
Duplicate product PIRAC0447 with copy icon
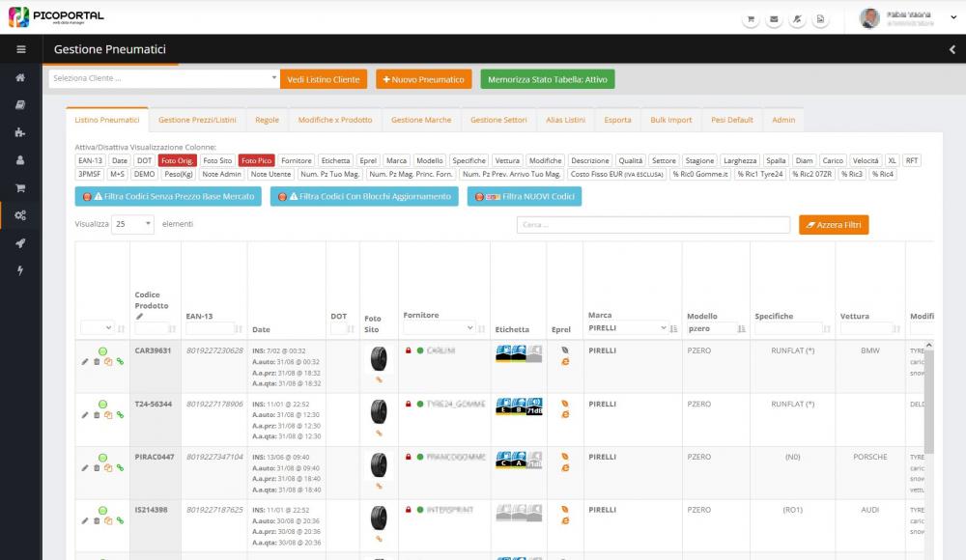(x=108, y=468)
